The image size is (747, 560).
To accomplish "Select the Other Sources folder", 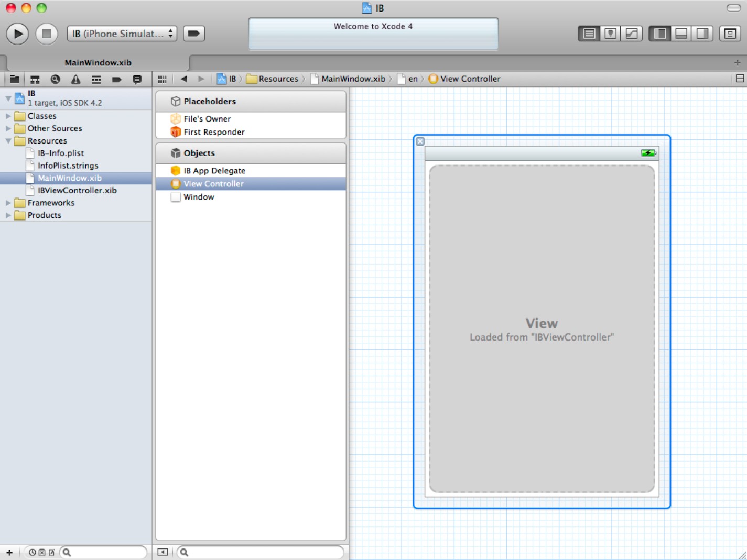I will point(76,128).
